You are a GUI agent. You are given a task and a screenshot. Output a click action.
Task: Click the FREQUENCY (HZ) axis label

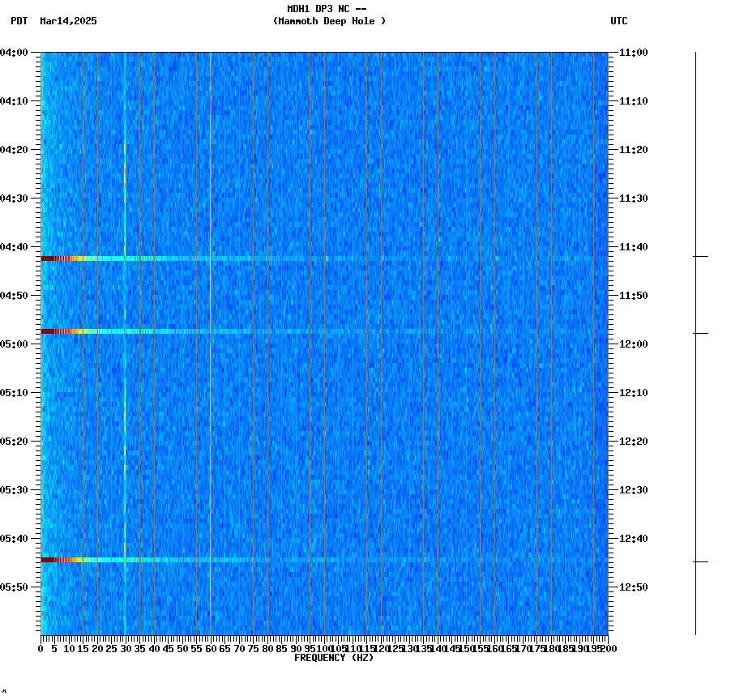(335, 657)
